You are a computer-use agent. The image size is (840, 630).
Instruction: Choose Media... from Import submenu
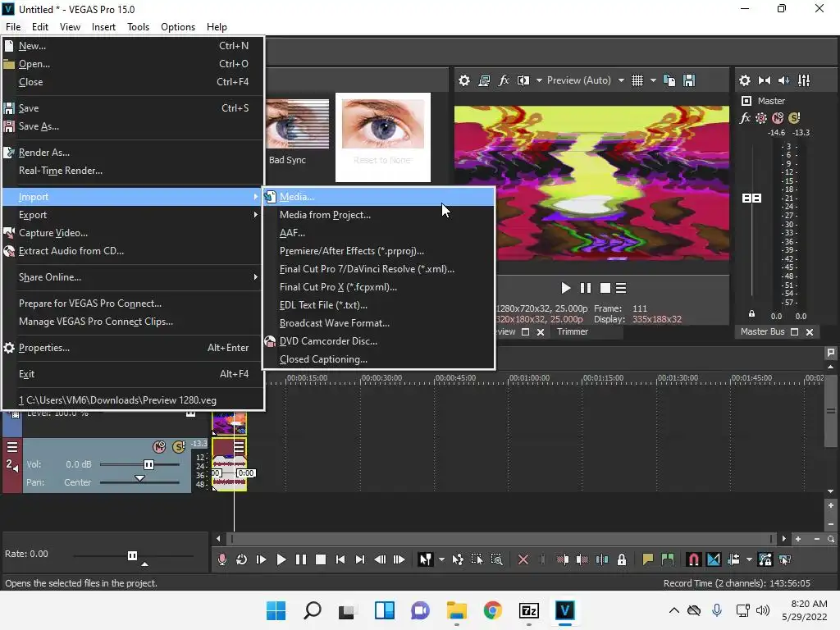click(x=378, y=197)
